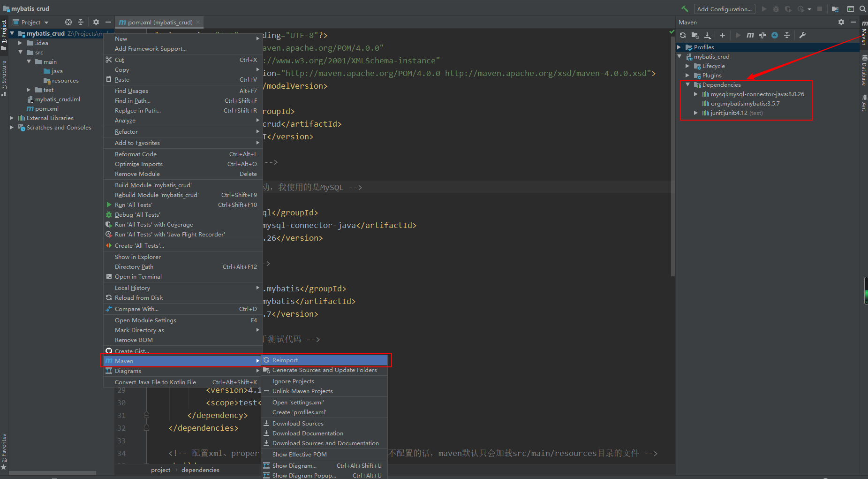Expand the Plugins node in Maven panel
The height and width of the screenshot is (479, 868).
pyautogui.click(x=687, y=75)
